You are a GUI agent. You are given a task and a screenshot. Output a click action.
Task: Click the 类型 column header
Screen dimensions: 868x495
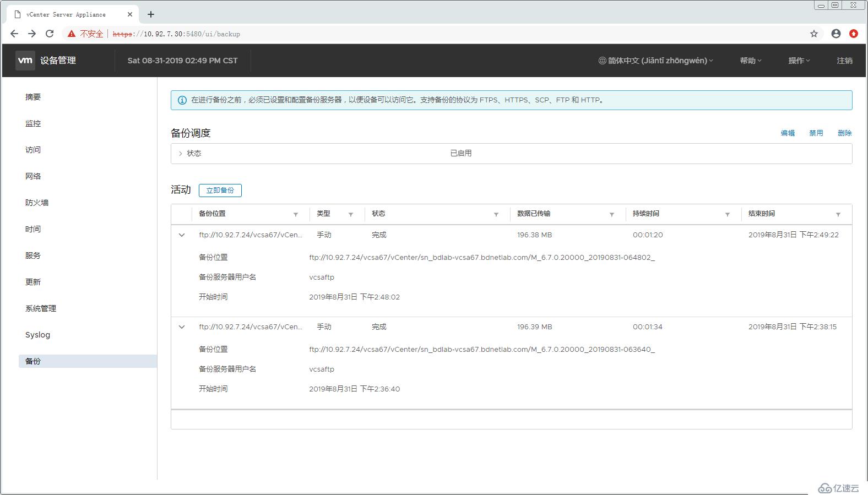pyautogui.click(x=323, y=214)
